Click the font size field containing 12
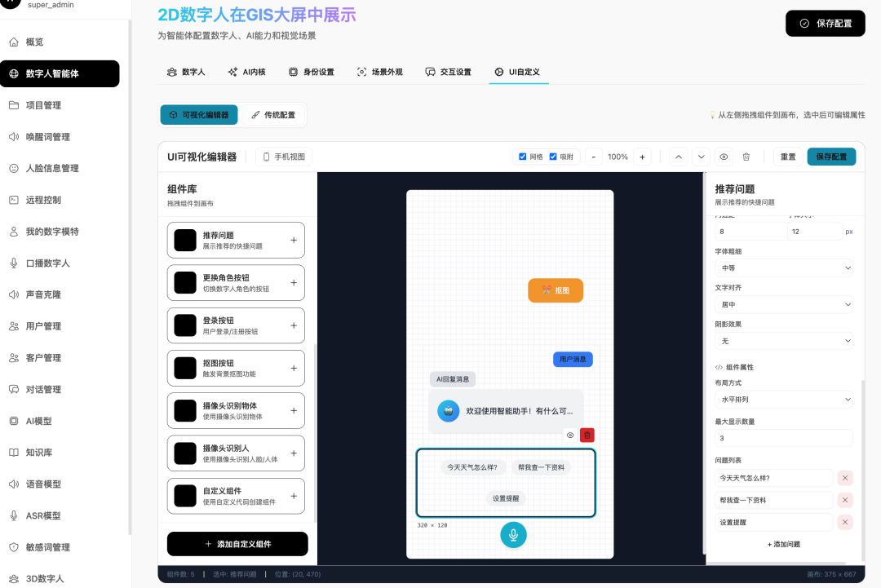881x588 pixels. tap(813, 232)
